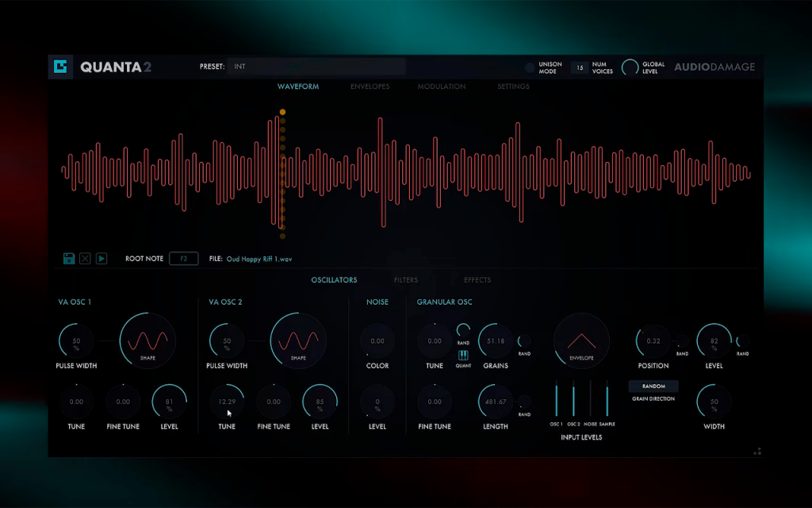The width and height of the screenshot is (812, 508).
Task: Click the Quanta logo icon
Action: click(60, 67)
